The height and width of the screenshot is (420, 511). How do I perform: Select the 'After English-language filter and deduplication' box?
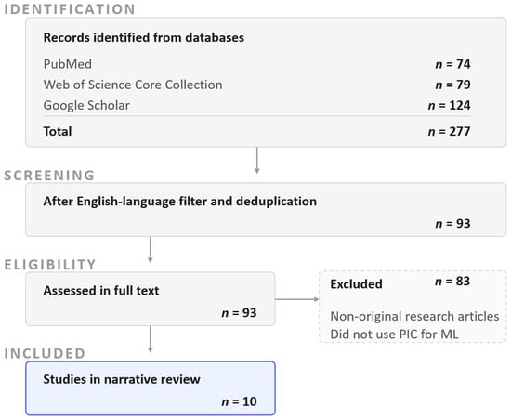[x=266, y=209]
